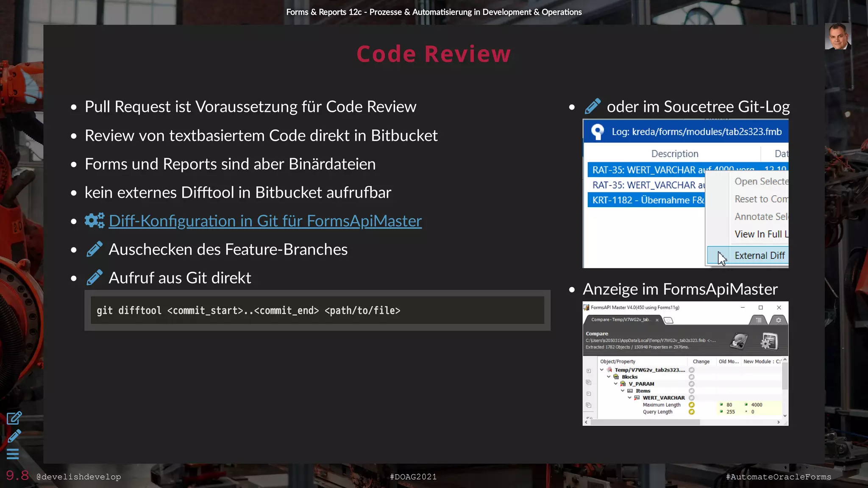Click the new value 4000 for Maximum Length

pos(757,405)
